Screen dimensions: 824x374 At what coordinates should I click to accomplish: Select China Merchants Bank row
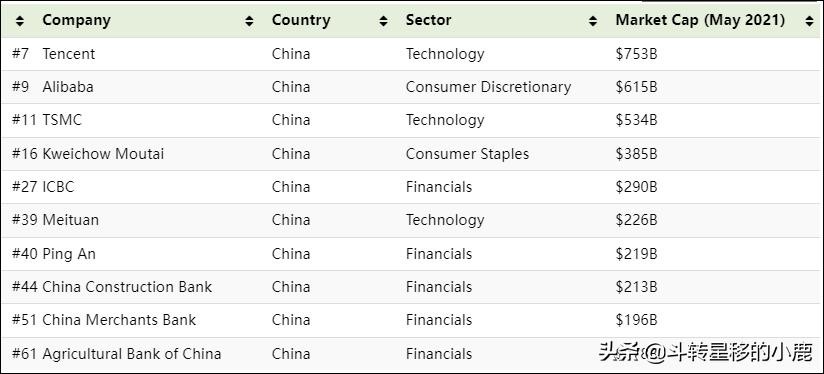click(x=412, y=320)
